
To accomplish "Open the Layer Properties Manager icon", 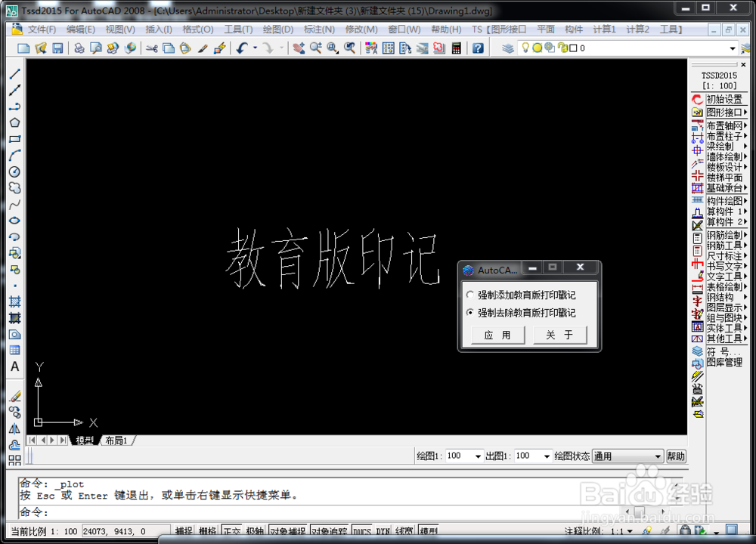I will (x=508, y=48).
